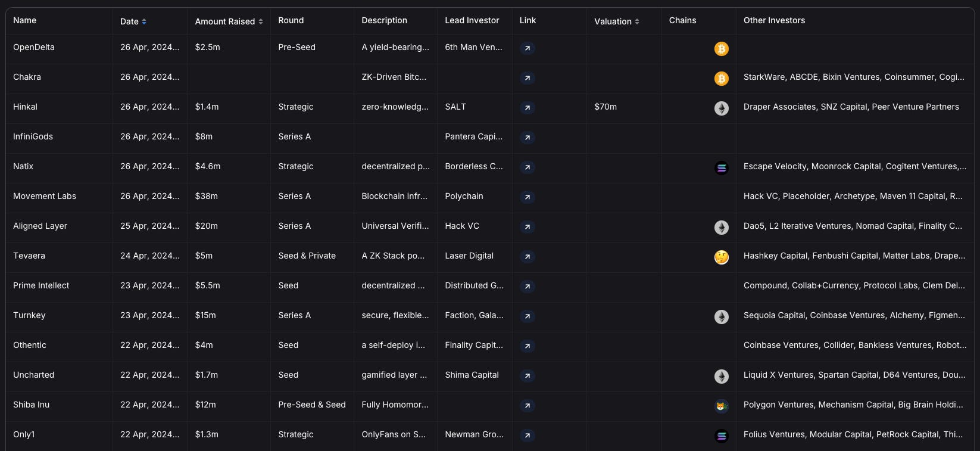980x451 pixels.
Task: Click the SALT lead investor cell
Action: [455, 107]
